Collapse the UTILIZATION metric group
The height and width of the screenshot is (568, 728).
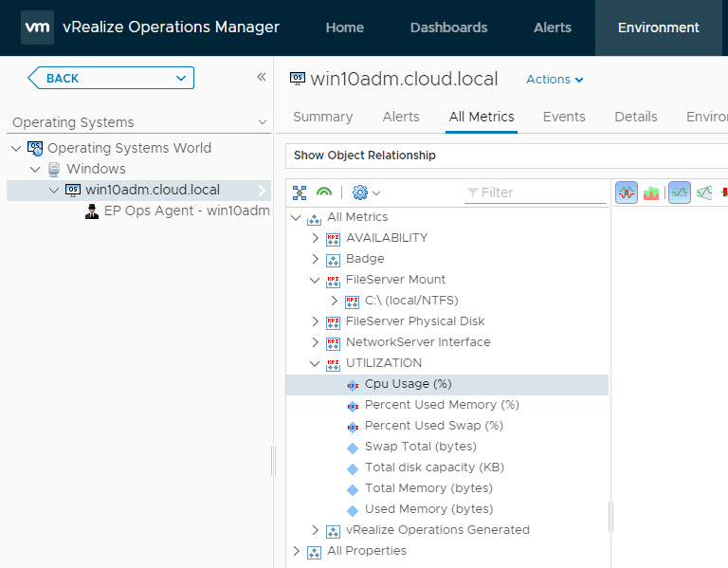(316, 363)
